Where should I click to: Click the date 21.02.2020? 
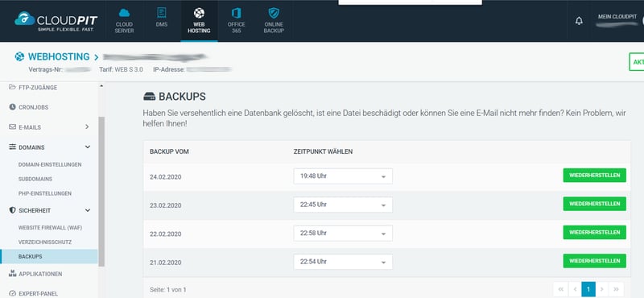(166, 263)
